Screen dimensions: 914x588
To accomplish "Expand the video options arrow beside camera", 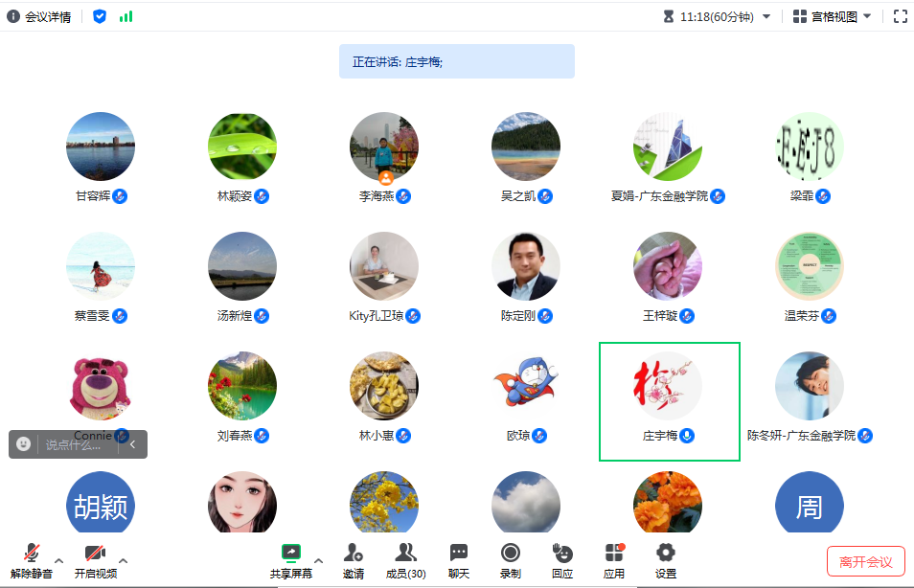I will point(123,560).
